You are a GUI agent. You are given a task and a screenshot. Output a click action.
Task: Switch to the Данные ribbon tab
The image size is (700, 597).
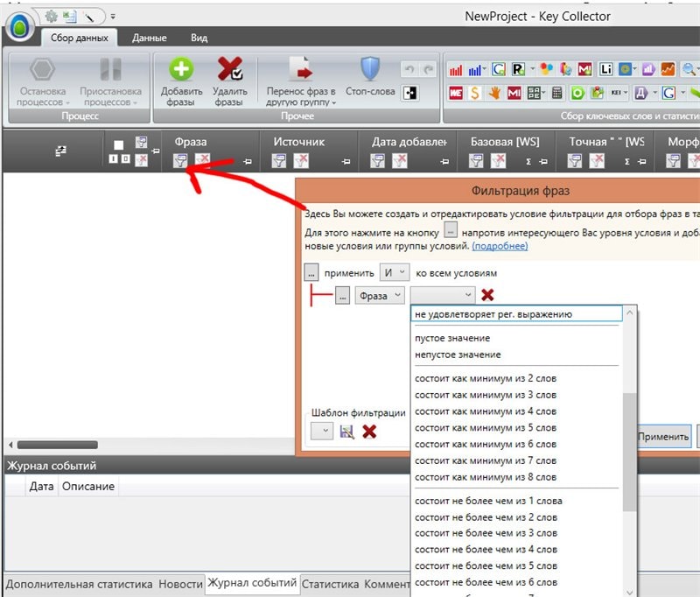click(x=149, y=38)
